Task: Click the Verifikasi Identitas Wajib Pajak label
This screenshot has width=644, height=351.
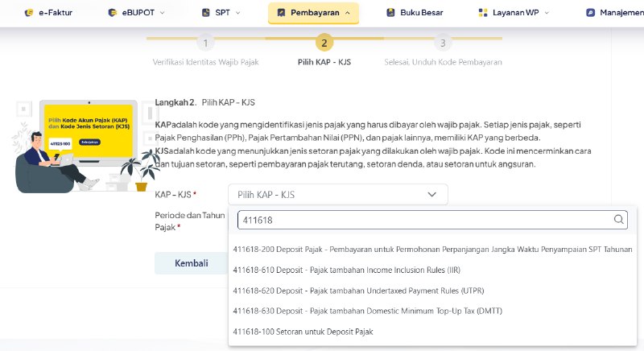Action: (x=205, y=62)
